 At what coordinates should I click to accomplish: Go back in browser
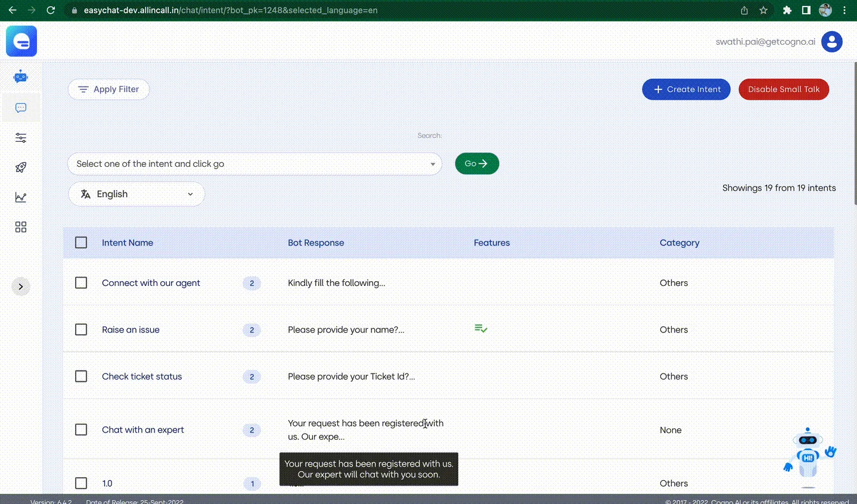click(x=12, y=10)
